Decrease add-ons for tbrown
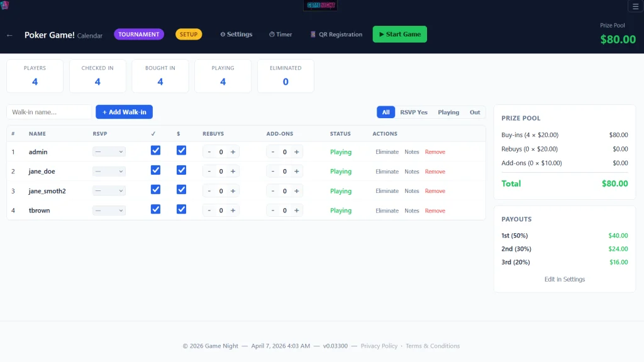Image resolution: width=644 pixels, height=362 pixels. point(273,210)
